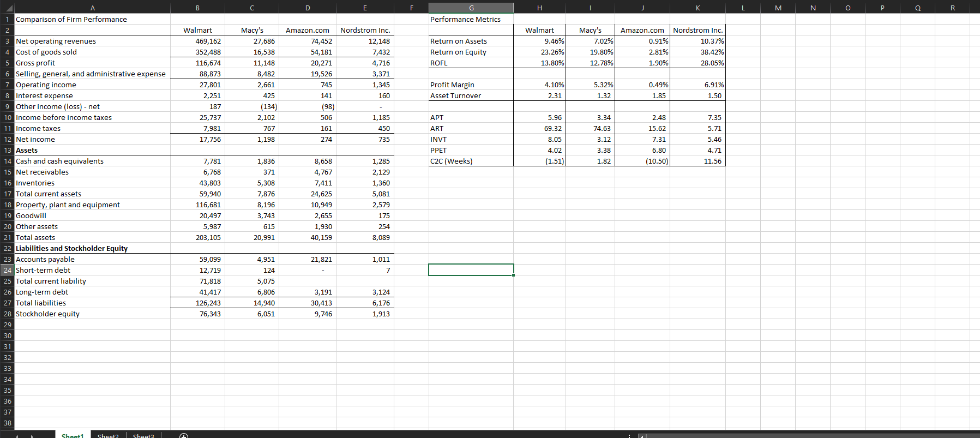Click the bold 'Assets' heading cell
The image size is (980, 438).
pyautogui.click(x=92, y=150)
